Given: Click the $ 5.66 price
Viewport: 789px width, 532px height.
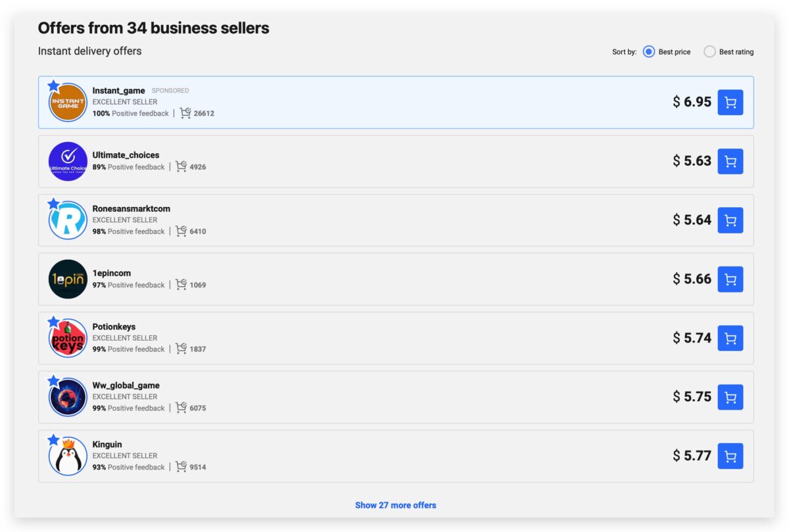Looking at the screenshot, I should tap(692, 279).
